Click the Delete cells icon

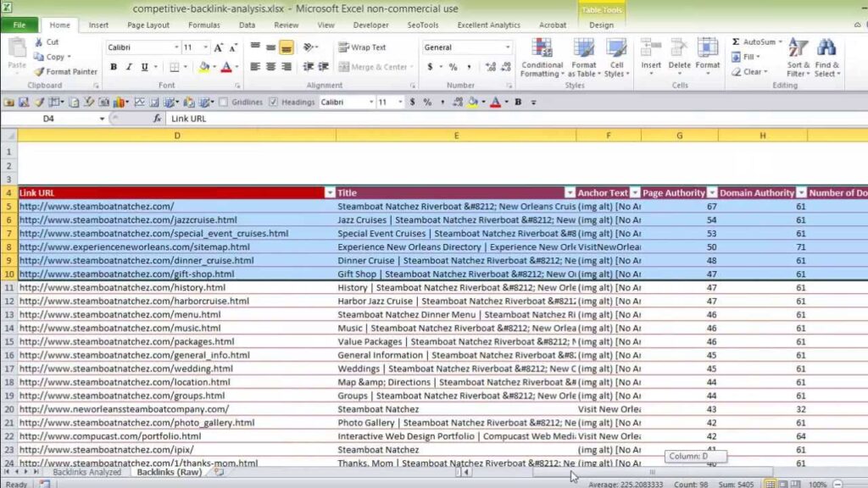coord(679,48)
